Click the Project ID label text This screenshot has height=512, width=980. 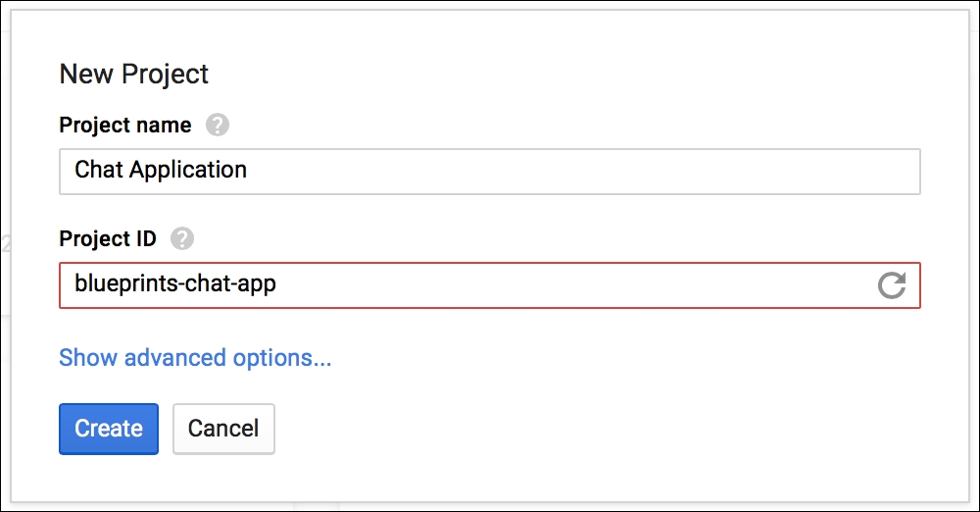(108, 238)
